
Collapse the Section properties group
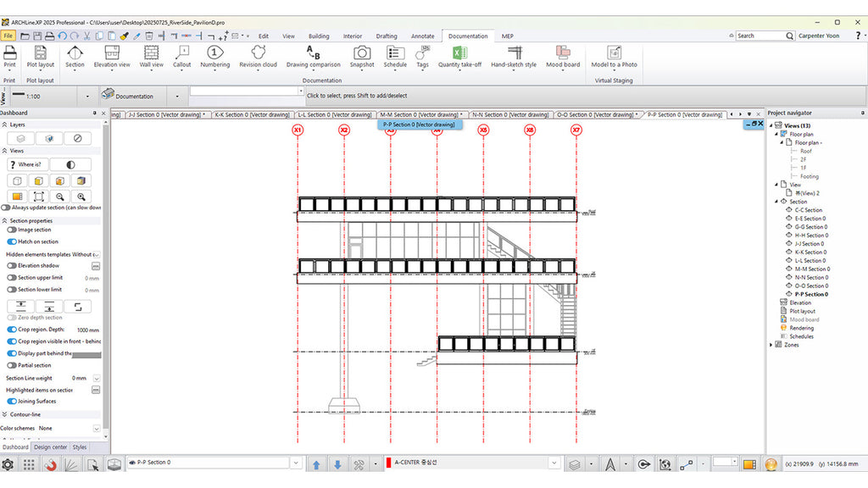[x=4, y=220]
